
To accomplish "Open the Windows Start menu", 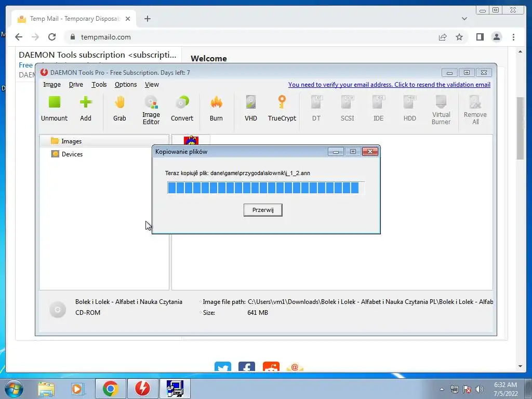I will (x=14, y=389).
